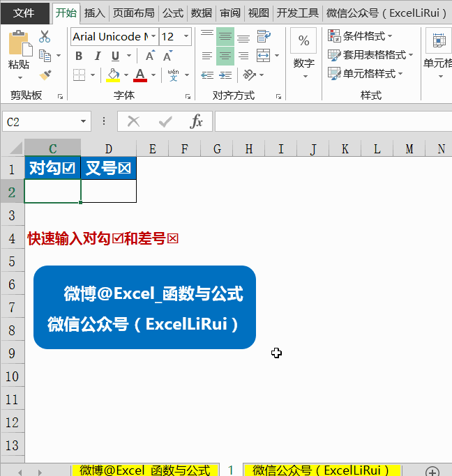452x476 pixels.
Task: Expand the font name dropdown
Action: coord(153,36)
